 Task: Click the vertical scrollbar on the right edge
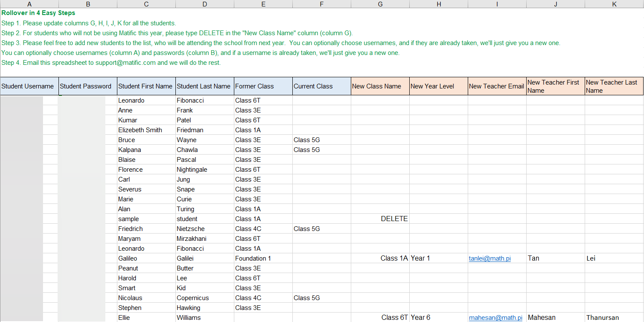click(642, 172)
